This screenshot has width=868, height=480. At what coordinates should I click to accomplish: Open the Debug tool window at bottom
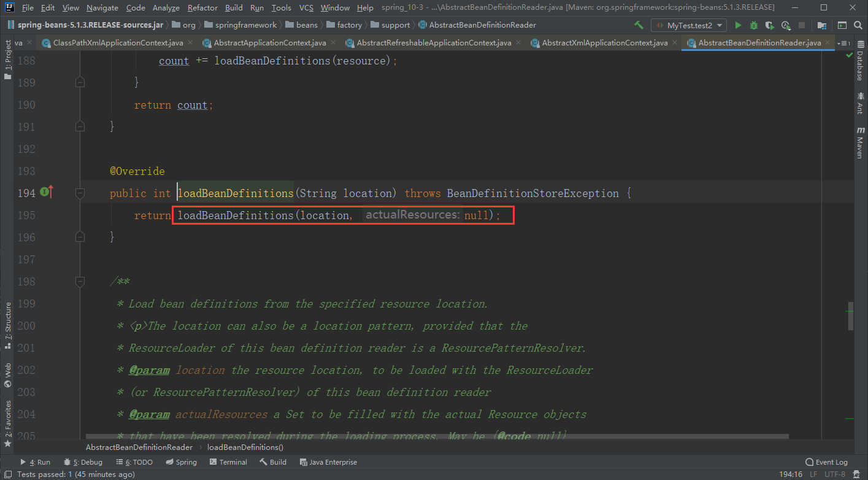point(83,462)
